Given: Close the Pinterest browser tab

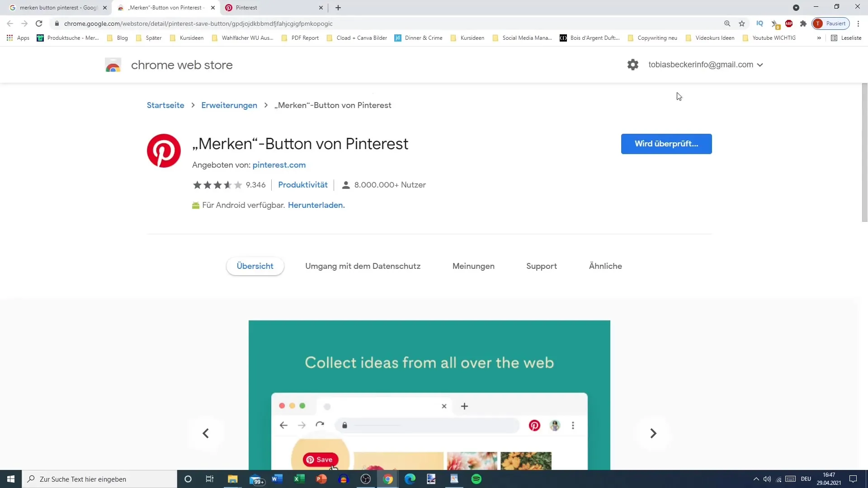Looking at the screenshot, I should 321,8.
